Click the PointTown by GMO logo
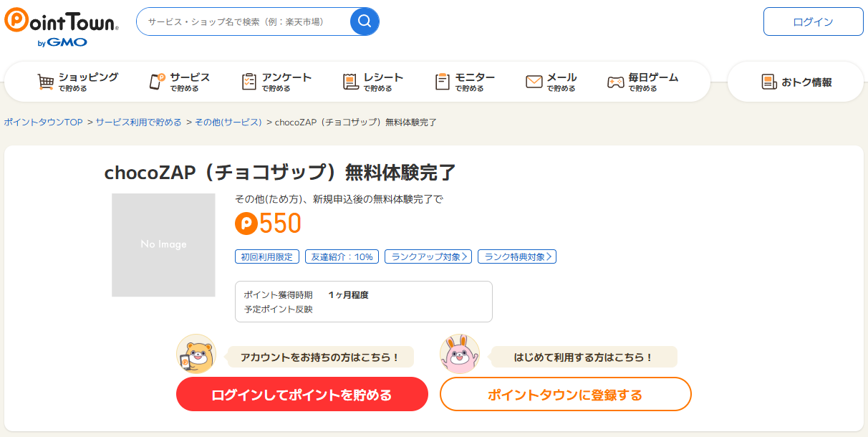Screen dimensions: 868x437 pyautogui.click(x=61, y=27)
